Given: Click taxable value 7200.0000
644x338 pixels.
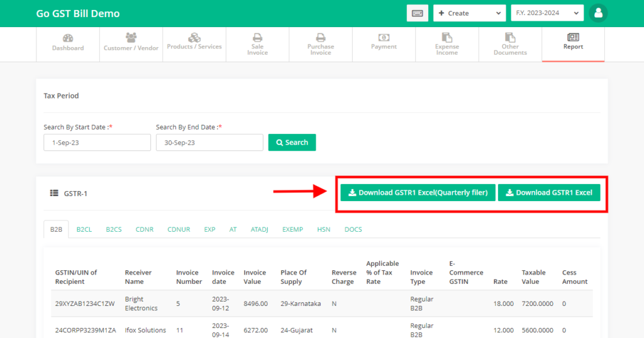Looking at the screenshot, I should tap(537, 303).
